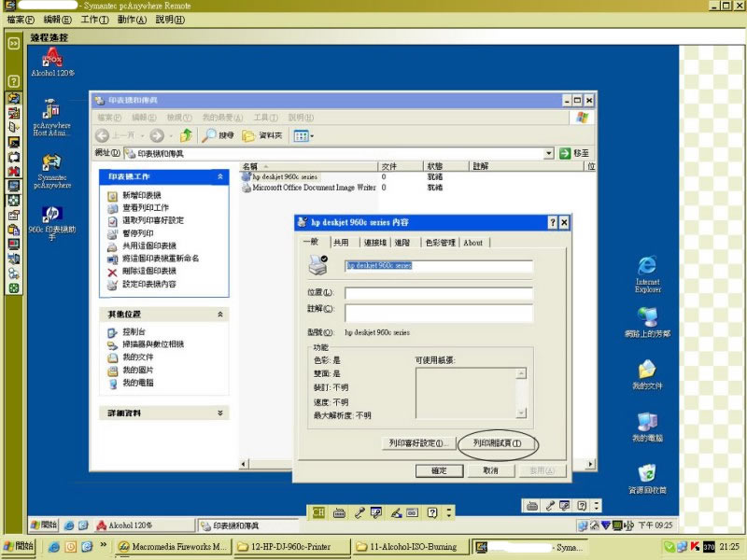Click the 註解 comment input field

[x=438, y=313]
